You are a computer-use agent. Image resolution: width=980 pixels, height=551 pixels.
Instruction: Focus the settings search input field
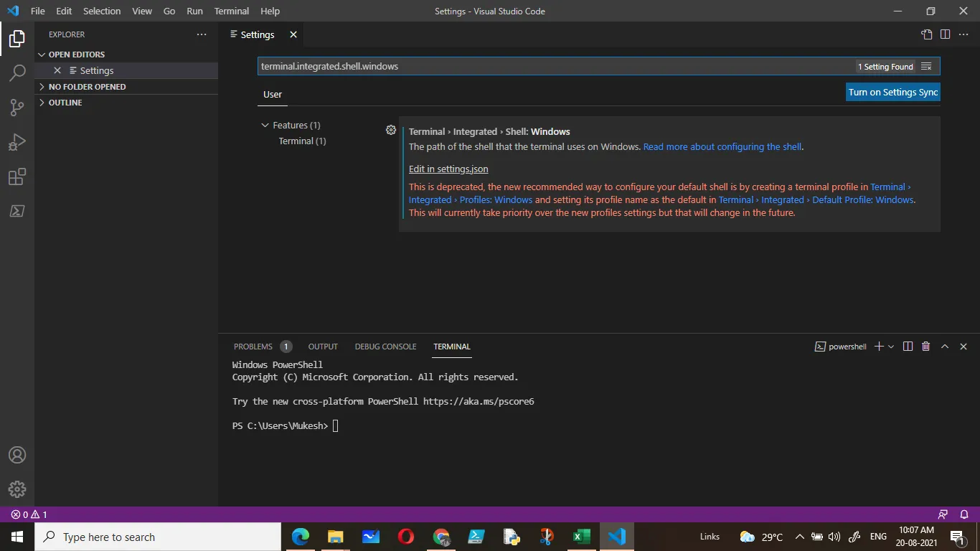tap(556, 67)
